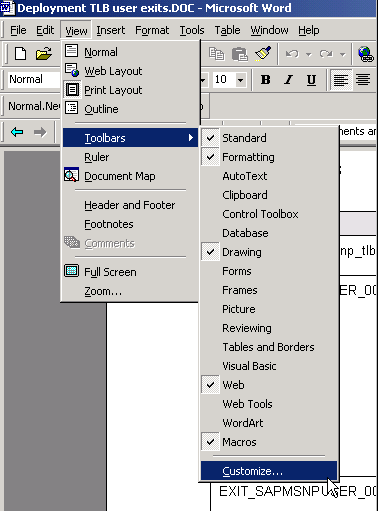Undo the last action arrow icon

point(292,54)
